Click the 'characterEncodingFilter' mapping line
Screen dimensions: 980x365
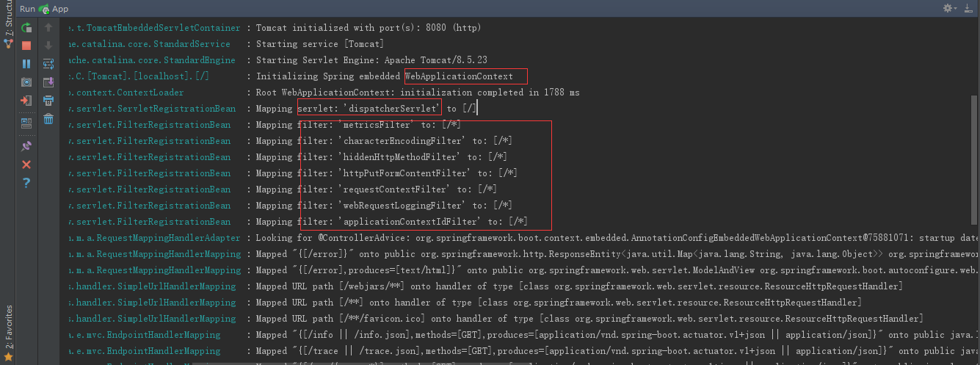(x=384, y=141)
